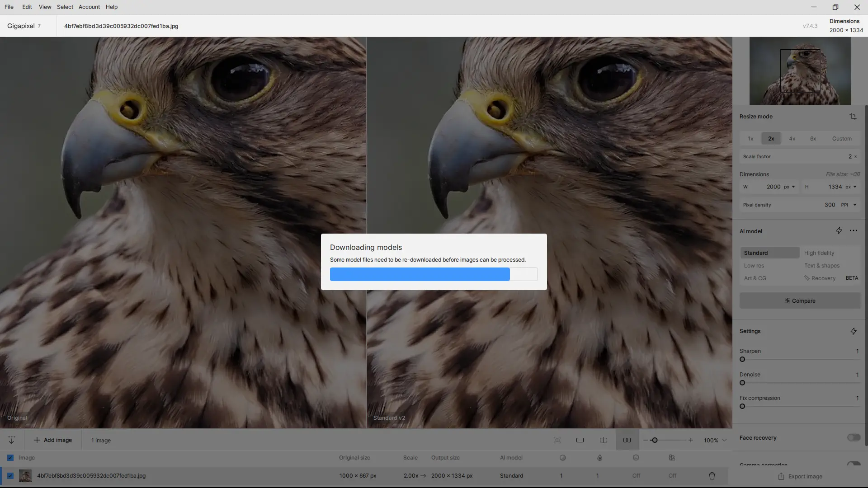
Task: Select the 4x resize mode tab
Action: pyautogui.click(x=792, y=139)
